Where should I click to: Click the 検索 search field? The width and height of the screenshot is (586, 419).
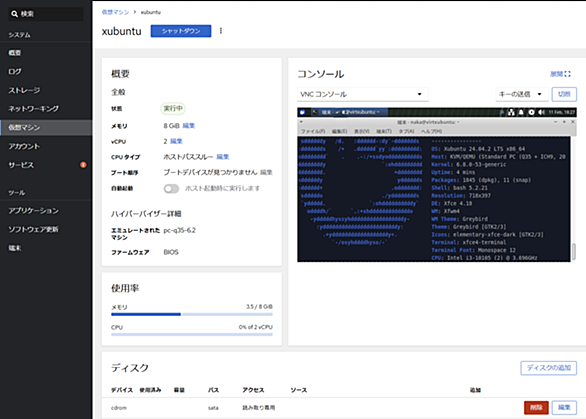click(46, 14)
